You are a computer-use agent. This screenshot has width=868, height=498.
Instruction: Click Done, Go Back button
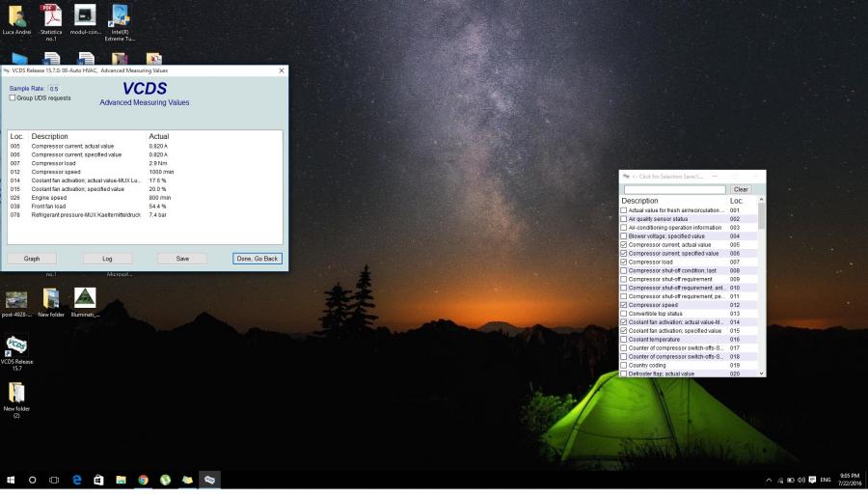(x=258, y=259)
